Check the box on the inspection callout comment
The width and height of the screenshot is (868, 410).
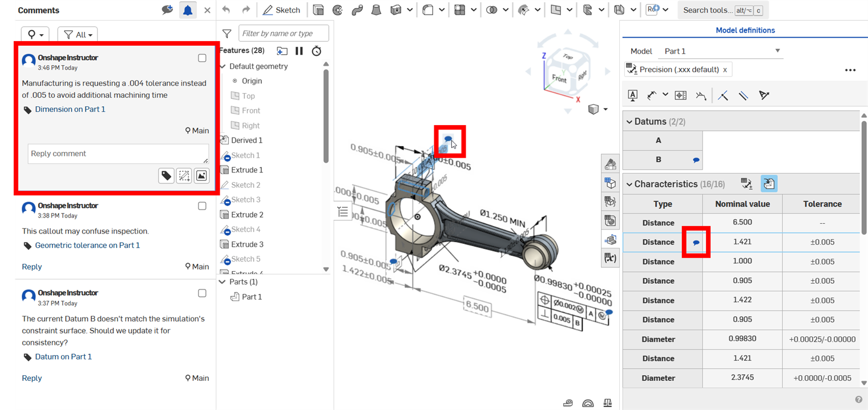coord(202,206)
